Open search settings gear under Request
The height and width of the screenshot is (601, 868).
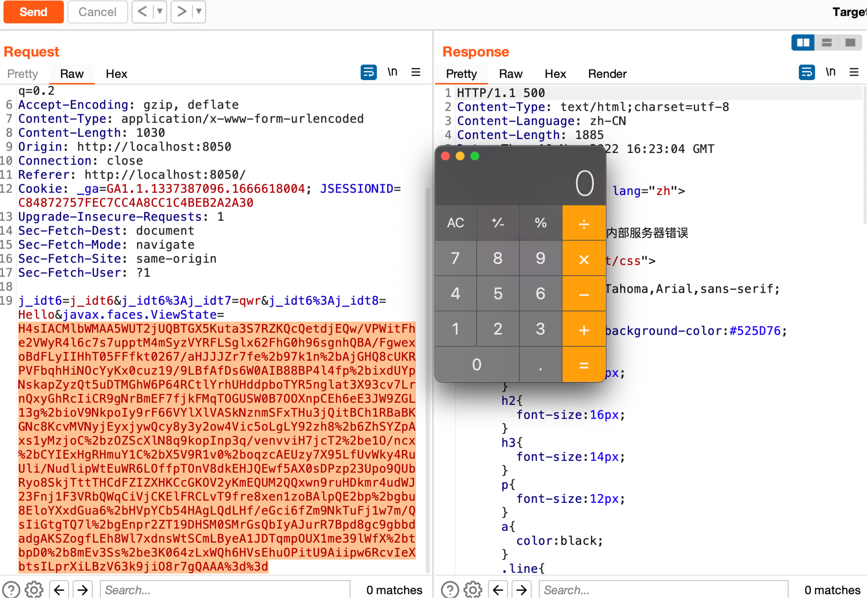pos(34,590)
